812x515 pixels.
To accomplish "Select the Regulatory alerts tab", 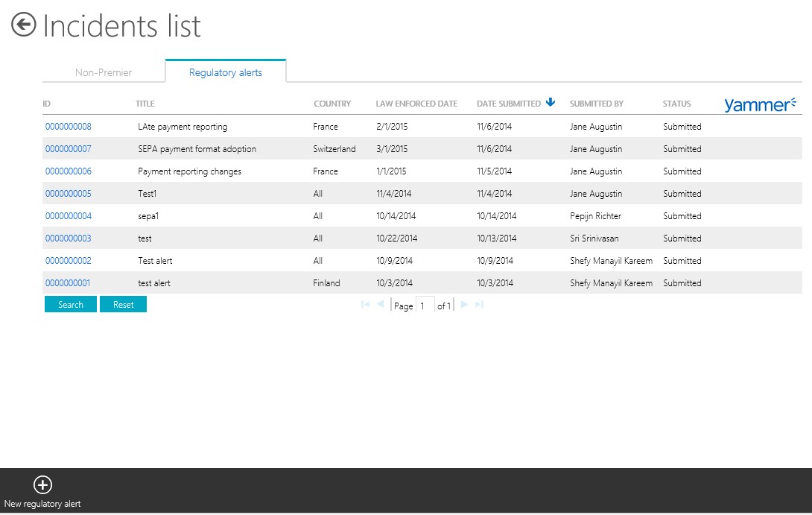I will click(226, 72).
